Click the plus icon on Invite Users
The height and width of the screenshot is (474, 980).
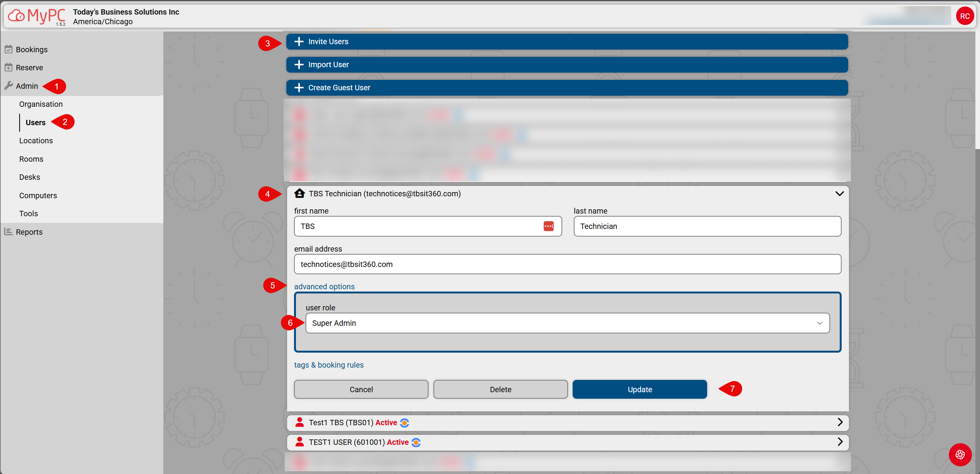[299, 41]
